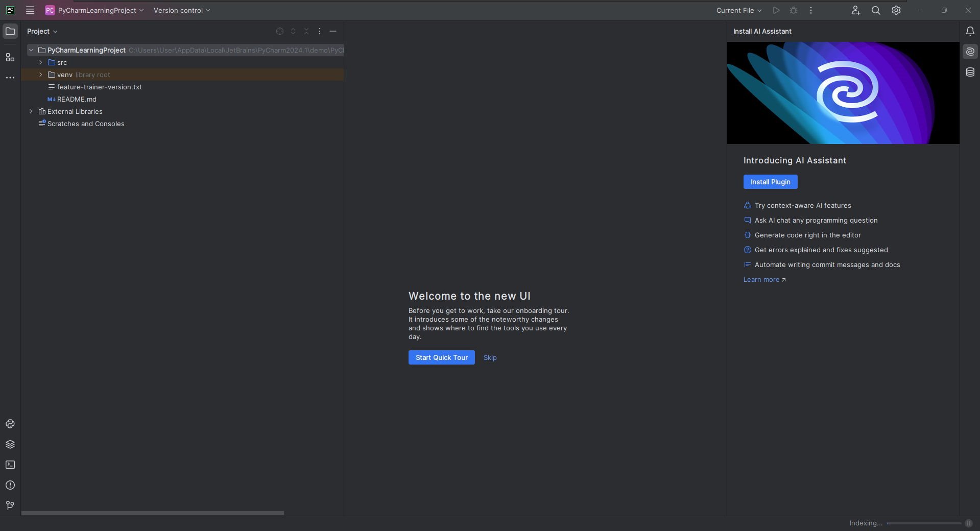Viewport: 980px width, 531px height.
Task: Expand the External Libraries node
Action: [x=31, y=111]
